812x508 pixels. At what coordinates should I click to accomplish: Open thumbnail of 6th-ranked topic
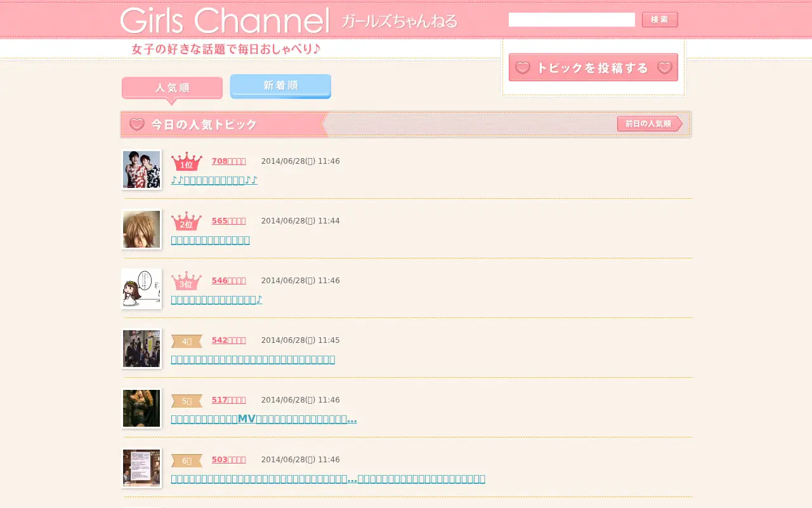click(x=141, y=468)
